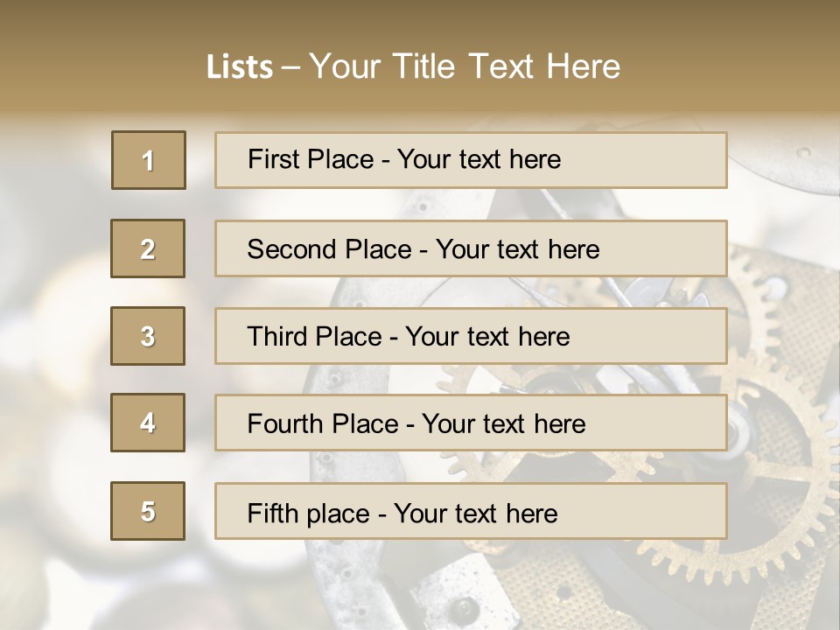840x630 pixels.
Task: Click the word 'Fourth' in the list
Action: pyautogui.click(x=285, y=424)
